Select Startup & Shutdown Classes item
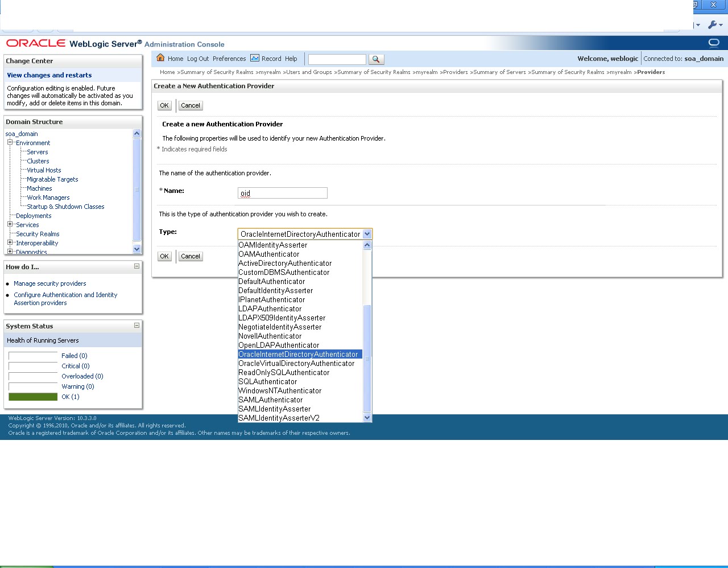Image resolution: width=728 pixels, height=568 pixels. tap(65, 207)
